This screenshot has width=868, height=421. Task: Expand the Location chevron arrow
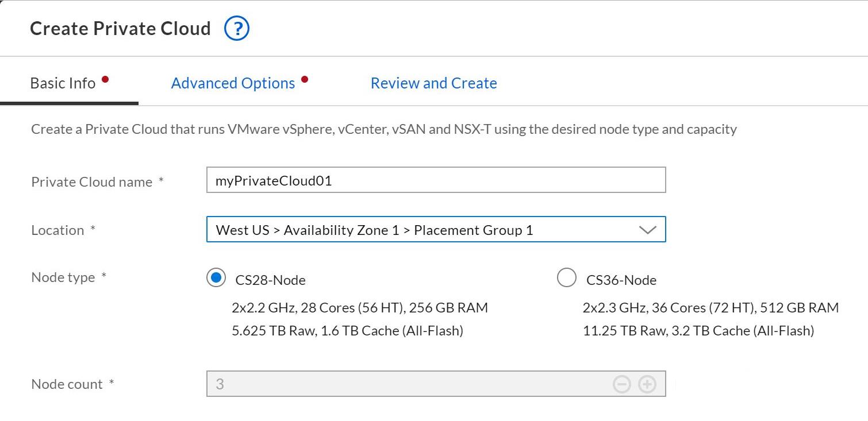647,230
